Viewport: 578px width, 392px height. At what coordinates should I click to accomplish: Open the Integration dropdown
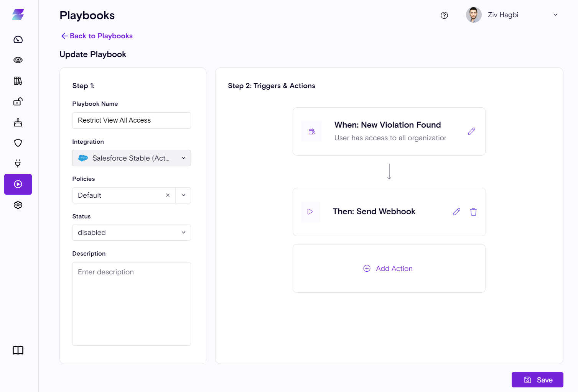(131, 158)
